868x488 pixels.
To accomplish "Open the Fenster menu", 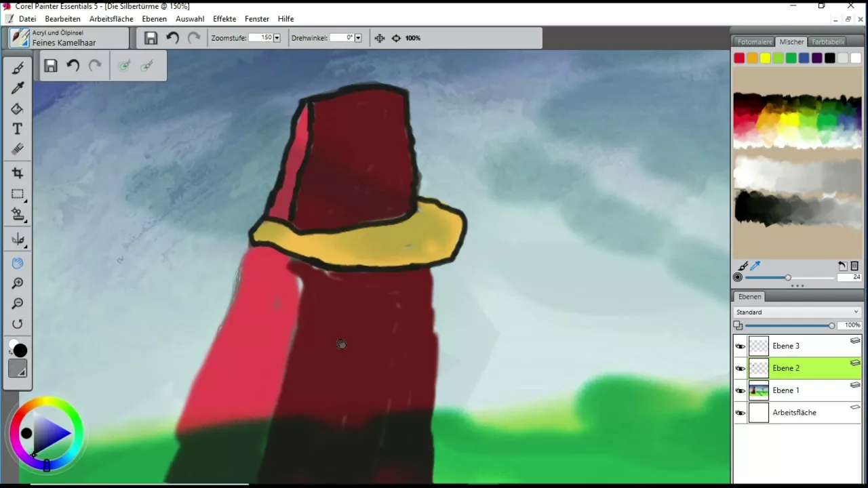I will pyautogui.click(x=257, y=19).
